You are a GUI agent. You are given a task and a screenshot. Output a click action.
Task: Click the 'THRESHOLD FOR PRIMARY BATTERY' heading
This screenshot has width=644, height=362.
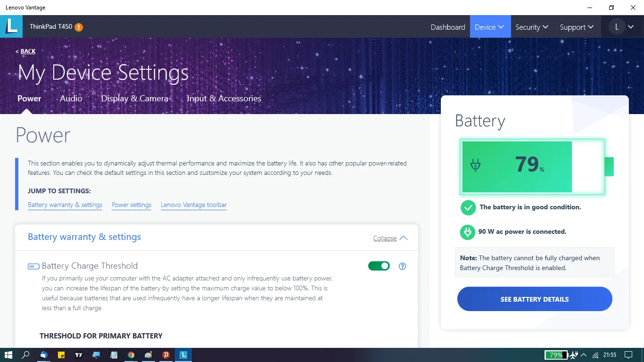pyautogui.click(x=101, y=336)
